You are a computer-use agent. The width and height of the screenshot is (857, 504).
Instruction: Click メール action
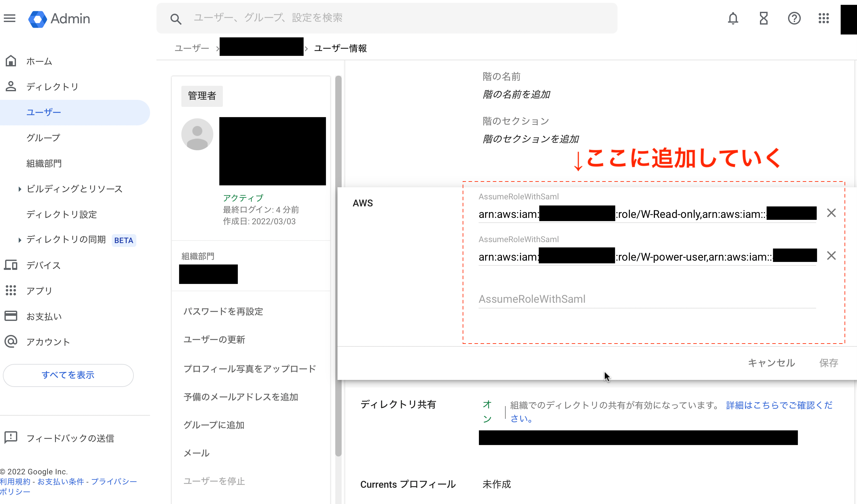tap(197, 453)
